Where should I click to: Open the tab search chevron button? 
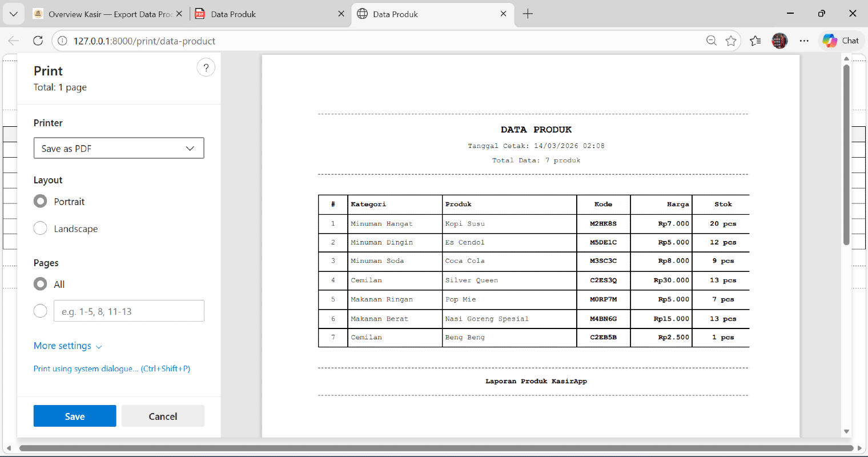pyautogui.click(x=14, y=14)
